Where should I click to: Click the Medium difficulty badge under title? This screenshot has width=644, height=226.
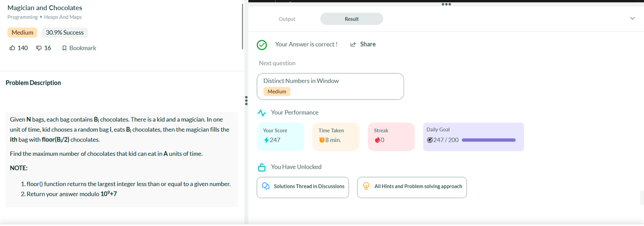click(23, 33)
